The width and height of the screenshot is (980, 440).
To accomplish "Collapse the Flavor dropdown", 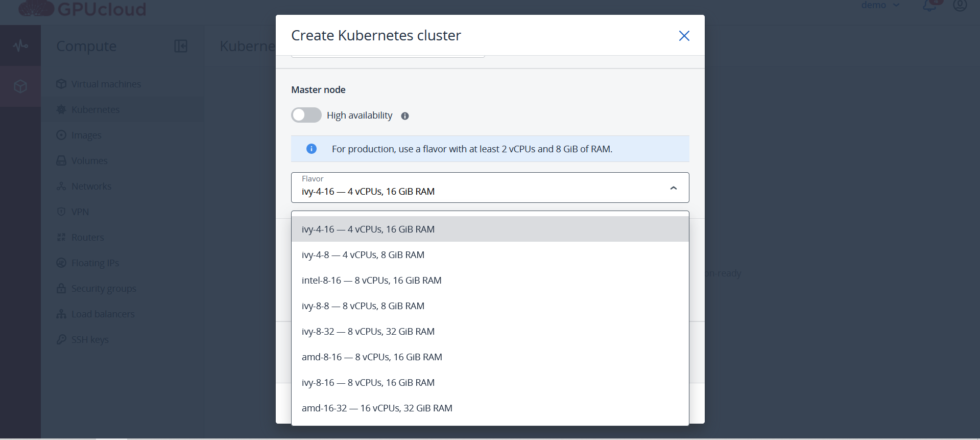I will coord(674,188).
